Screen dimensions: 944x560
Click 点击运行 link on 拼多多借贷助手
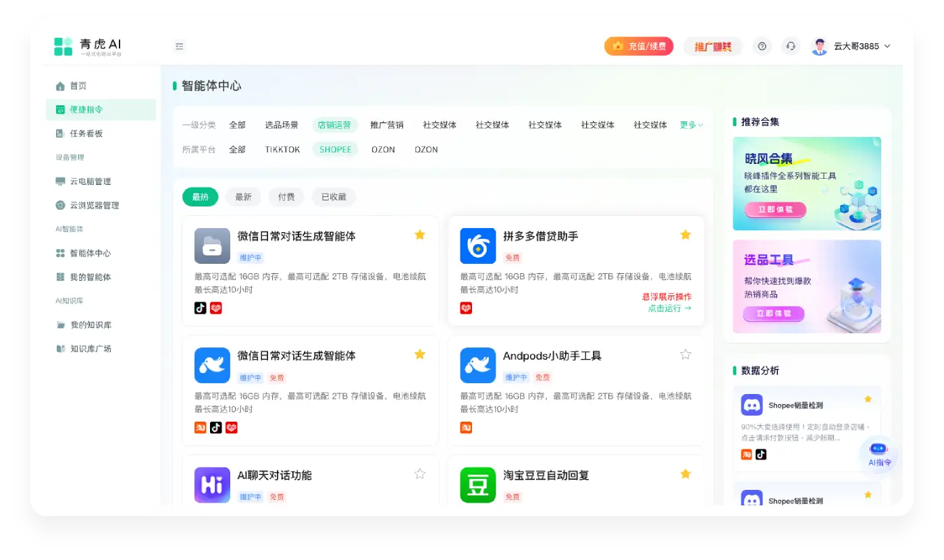point(669,308)
